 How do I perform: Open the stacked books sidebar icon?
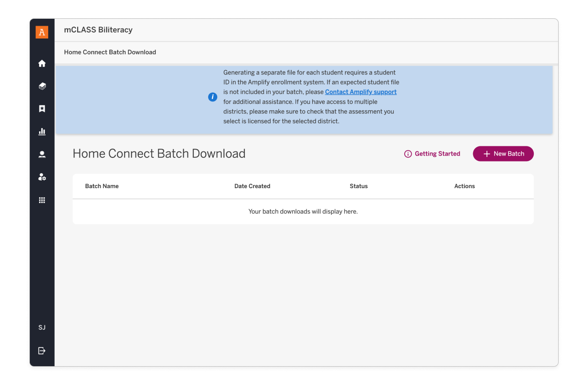point(42,86)
